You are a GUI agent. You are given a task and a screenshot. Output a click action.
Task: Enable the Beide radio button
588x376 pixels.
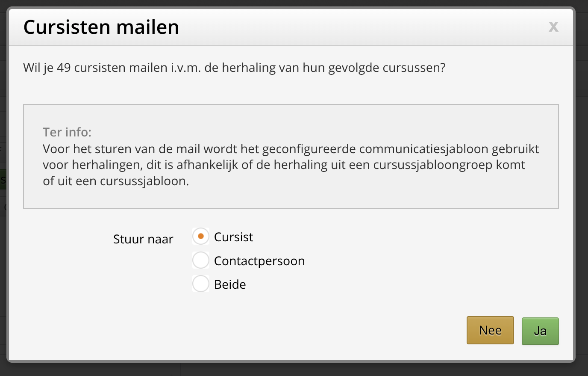pos(201,284)
